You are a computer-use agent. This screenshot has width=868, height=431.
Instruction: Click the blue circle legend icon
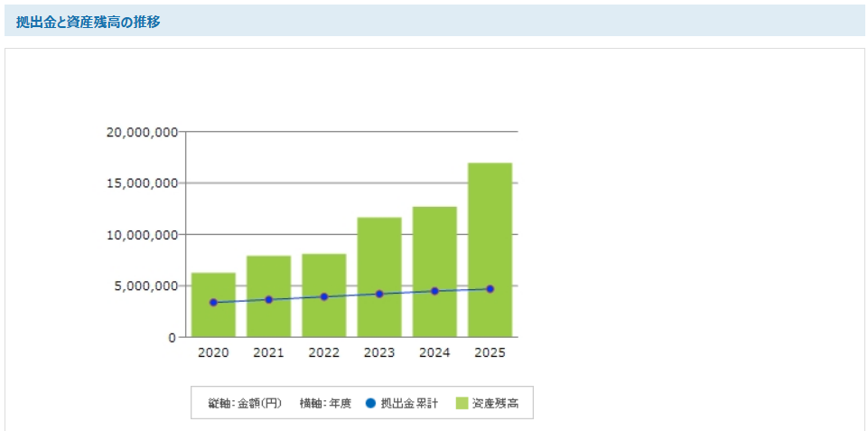pos(370,403)
